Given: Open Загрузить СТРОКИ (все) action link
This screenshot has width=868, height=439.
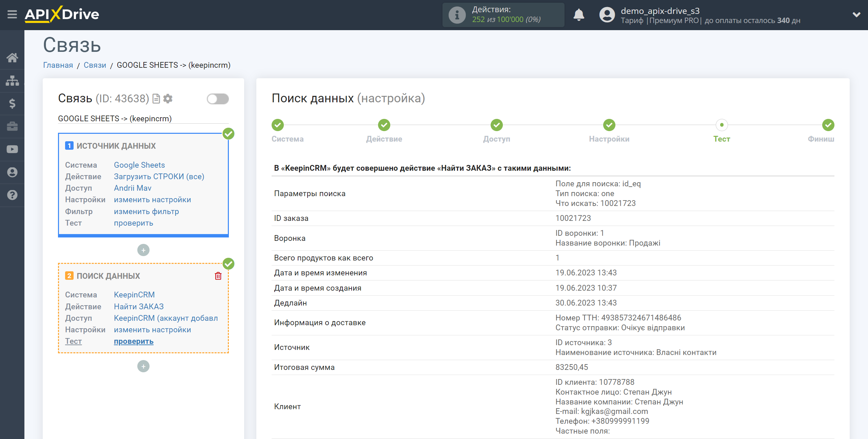Looking at the screenshot, I should coord(159,176).
